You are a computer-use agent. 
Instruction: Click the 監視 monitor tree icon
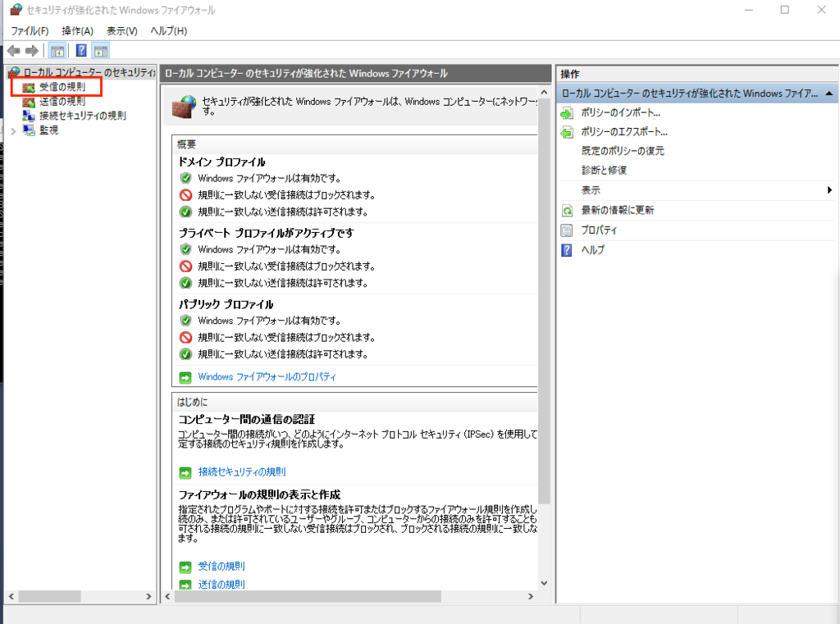point(29,130)
